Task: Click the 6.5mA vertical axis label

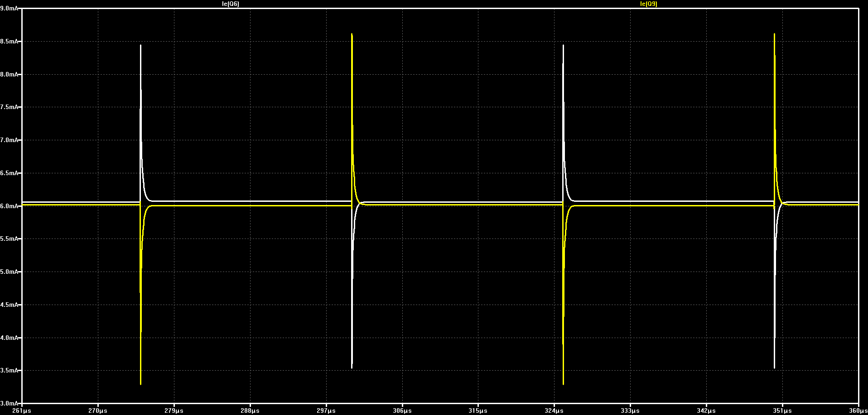Action: coord(10,173)
